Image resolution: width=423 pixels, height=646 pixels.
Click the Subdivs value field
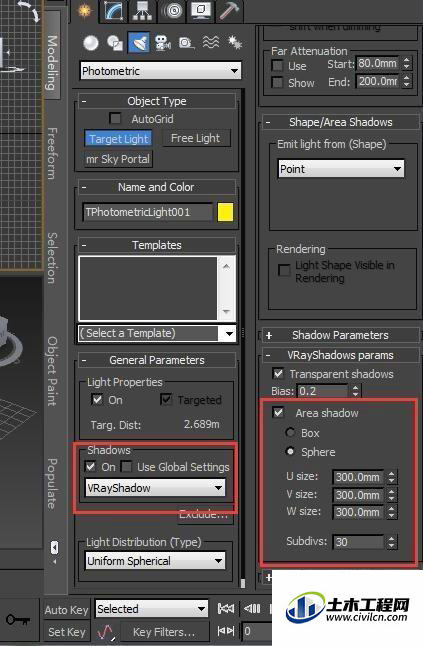[358, 542]
